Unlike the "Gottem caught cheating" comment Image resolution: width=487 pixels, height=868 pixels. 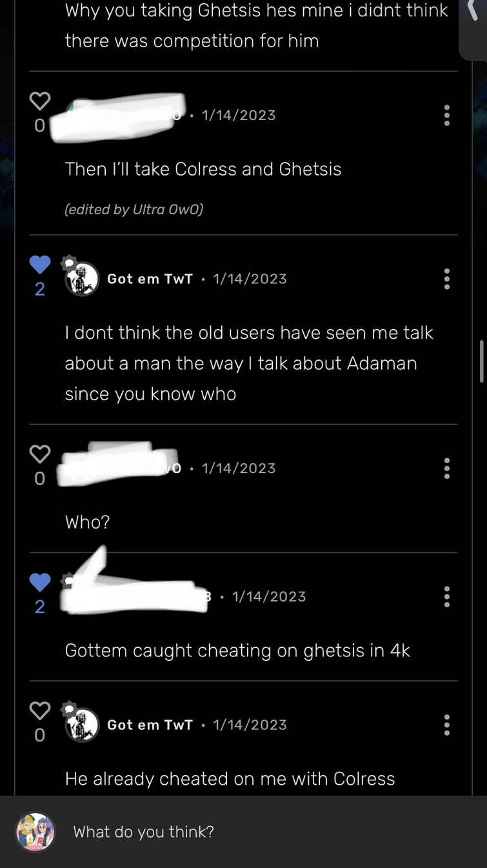(40, 583)
